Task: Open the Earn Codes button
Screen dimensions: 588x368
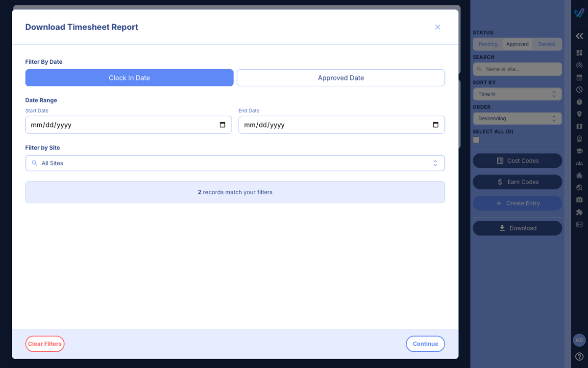Action: coord(517,182)
